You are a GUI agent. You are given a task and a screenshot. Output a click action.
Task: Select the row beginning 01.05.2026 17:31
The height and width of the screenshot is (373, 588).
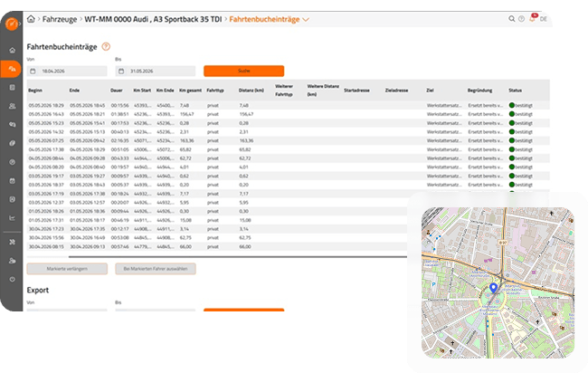217,220
